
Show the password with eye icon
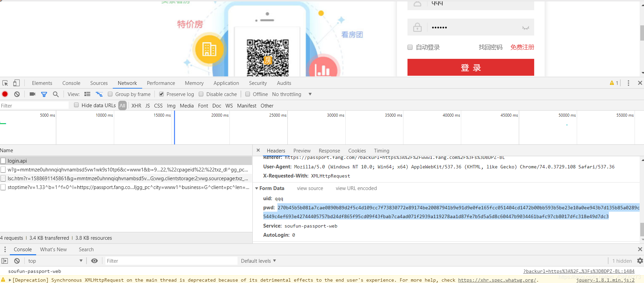click(525, 28)
